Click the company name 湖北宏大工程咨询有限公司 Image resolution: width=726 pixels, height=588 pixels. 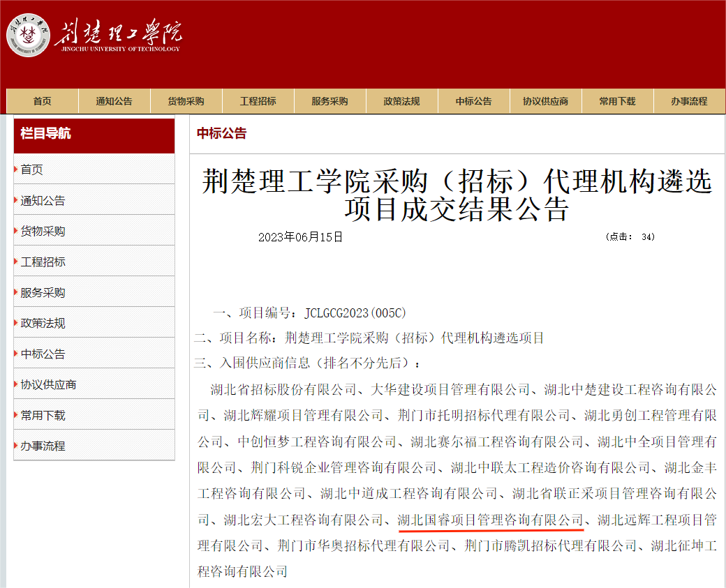click(x=304, y=520)
